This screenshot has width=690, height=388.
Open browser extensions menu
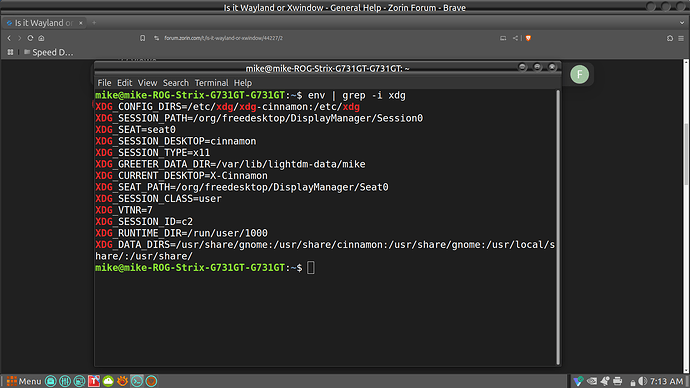(670, 38)
